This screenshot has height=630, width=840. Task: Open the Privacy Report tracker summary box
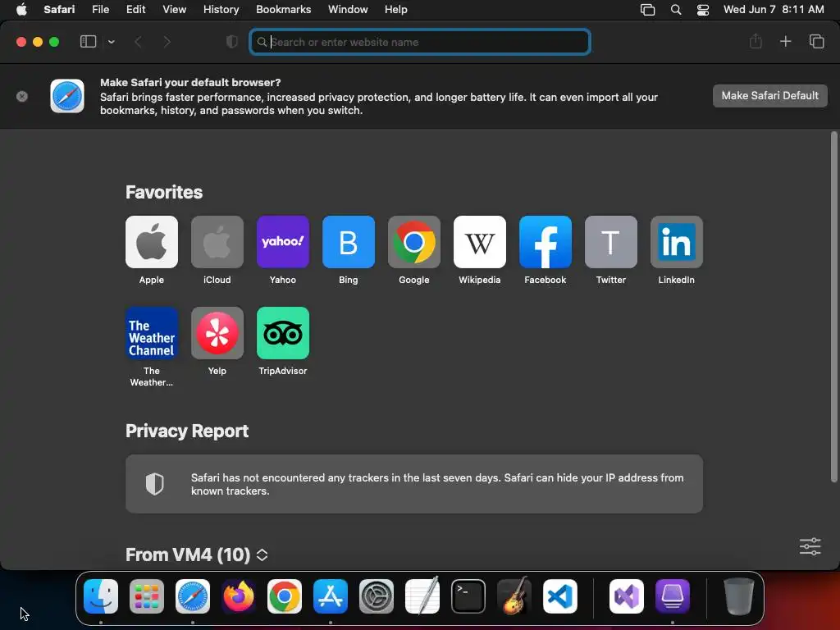point(414,484)
